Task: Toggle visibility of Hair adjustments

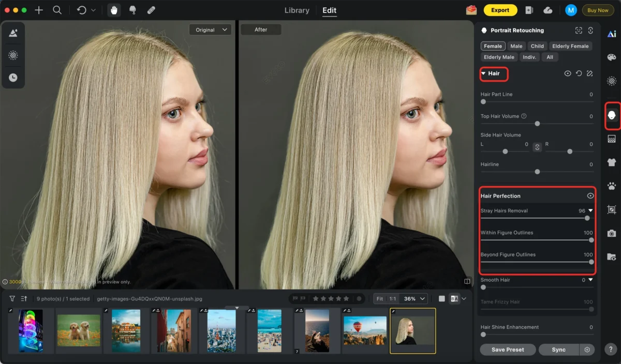Action: pyautogui.click(x=568, y=74)
